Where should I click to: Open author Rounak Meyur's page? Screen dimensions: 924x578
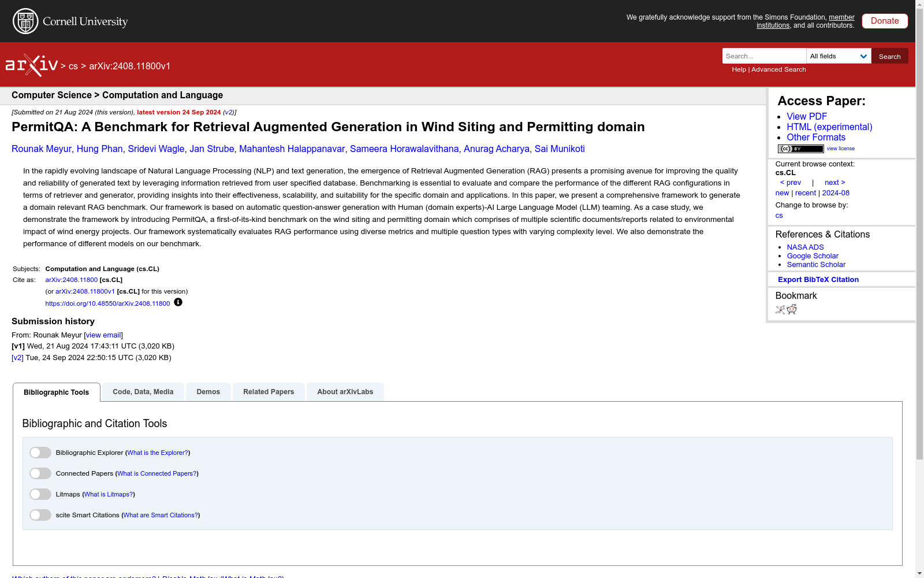click(x=42, y=149)
